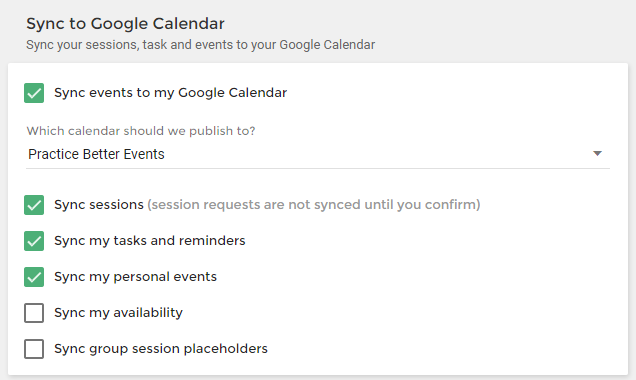Click the 'Sync my availability' label text
This screenshot has width=636, height=380.
118,313
